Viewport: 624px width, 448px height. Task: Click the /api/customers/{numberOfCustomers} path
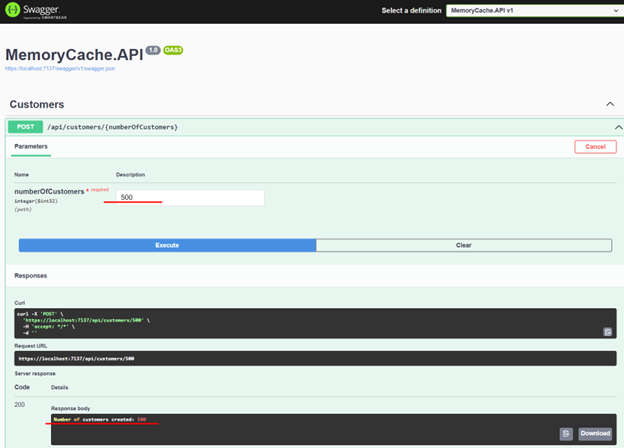pyautogui.click(x=113, y=127)
